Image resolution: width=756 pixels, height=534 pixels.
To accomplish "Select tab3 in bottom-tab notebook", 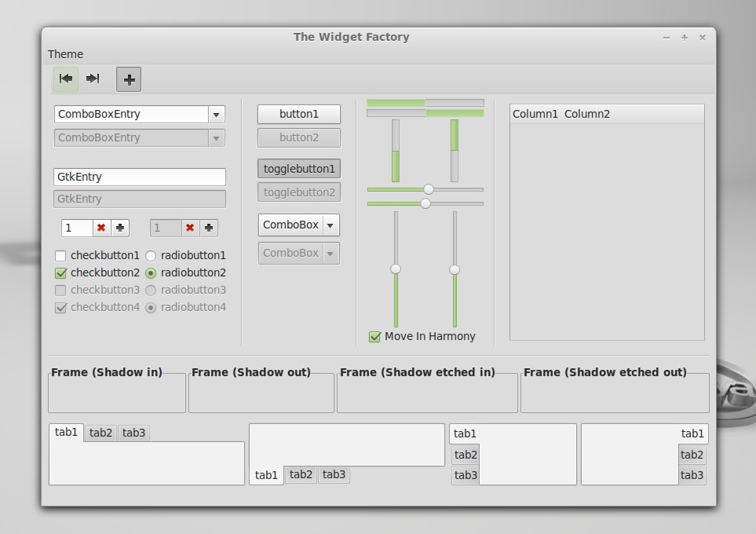I will click(x=334, y=474).
